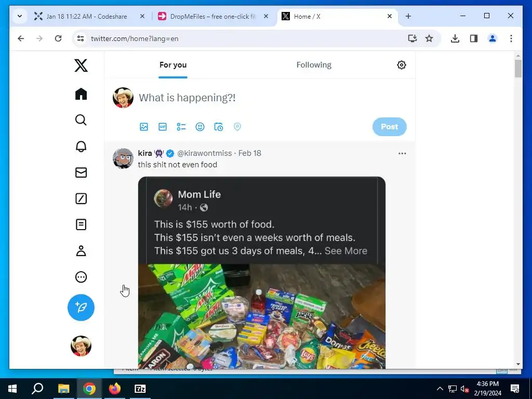The height and width of the screenshot is (399, 532).
Task: Open the tab search dropdown
Action: point(20,16)
